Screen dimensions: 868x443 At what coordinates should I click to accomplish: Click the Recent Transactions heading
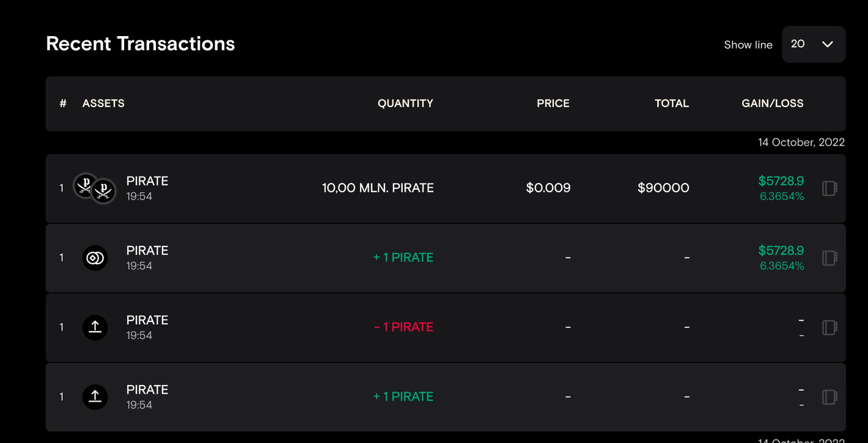141,43
